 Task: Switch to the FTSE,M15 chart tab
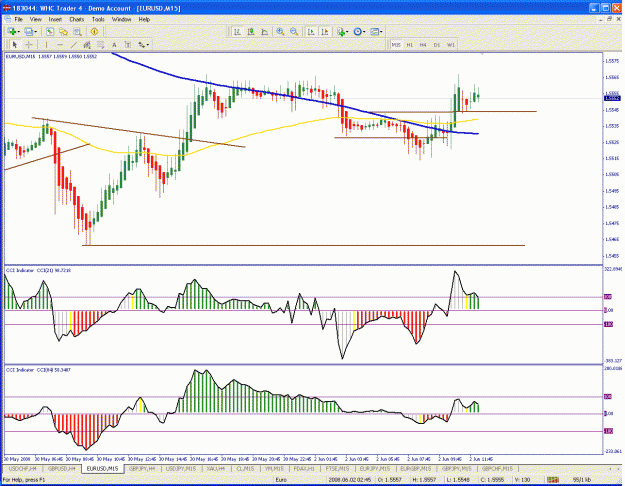point(337,468)
